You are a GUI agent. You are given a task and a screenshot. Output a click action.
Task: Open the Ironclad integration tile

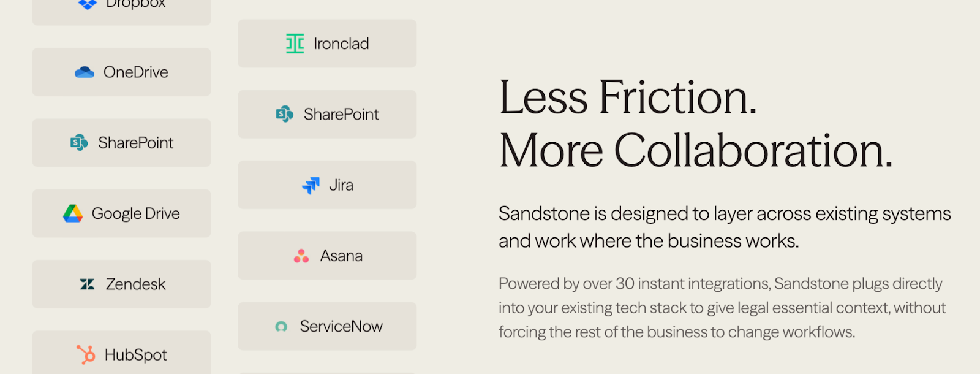pos(326,44)
